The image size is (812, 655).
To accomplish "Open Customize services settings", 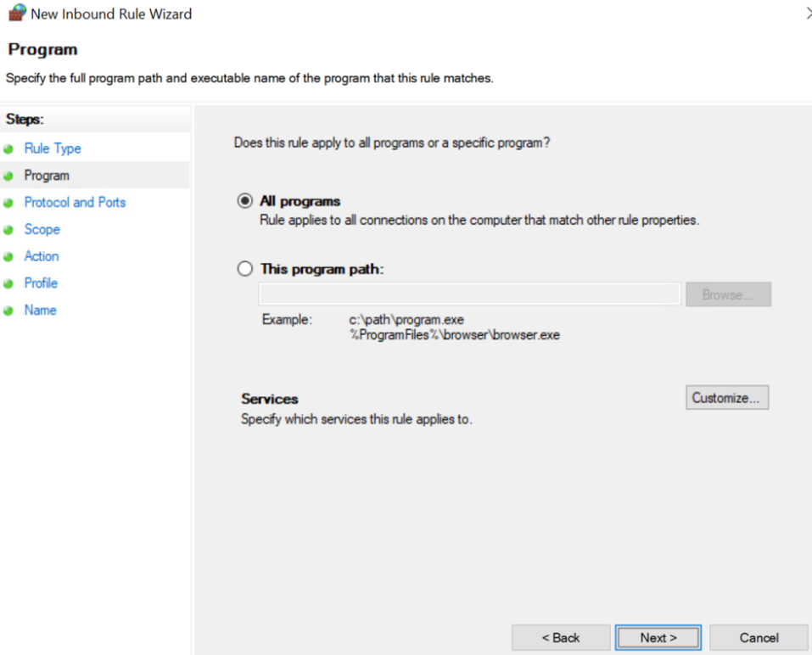I will (x=727, y=398).
